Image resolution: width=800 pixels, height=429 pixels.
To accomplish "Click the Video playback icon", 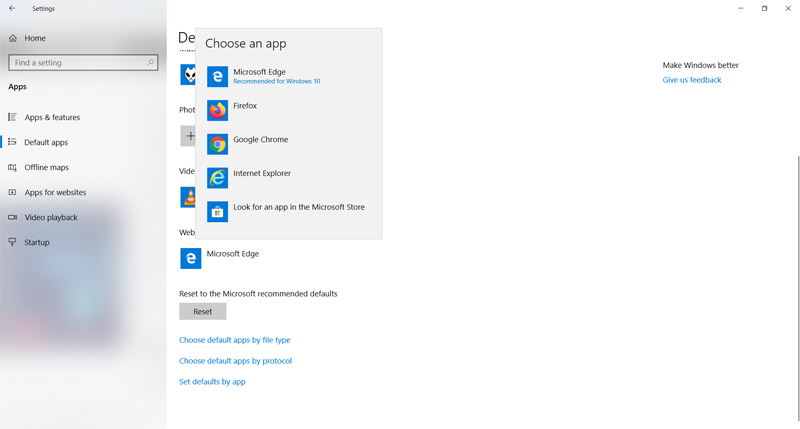I will pyautogui.click(x=13, y=217).
